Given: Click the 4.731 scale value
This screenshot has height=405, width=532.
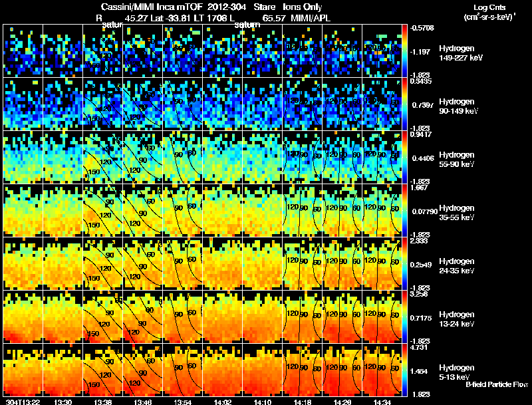Looking at the screenshot, I should point(419,348).
